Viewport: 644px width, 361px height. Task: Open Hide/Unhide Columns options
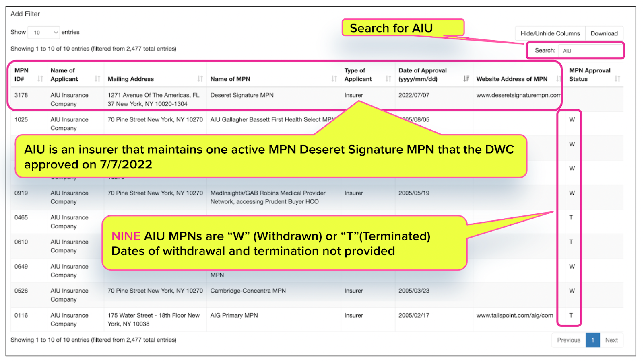[550, 33]
